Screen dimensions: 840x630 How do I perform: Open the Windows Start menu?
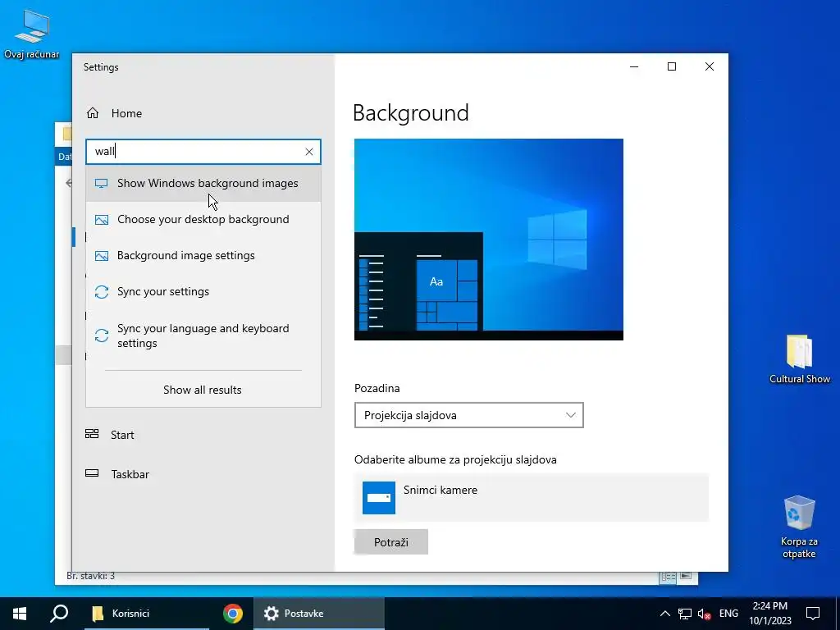pos(20,614)
